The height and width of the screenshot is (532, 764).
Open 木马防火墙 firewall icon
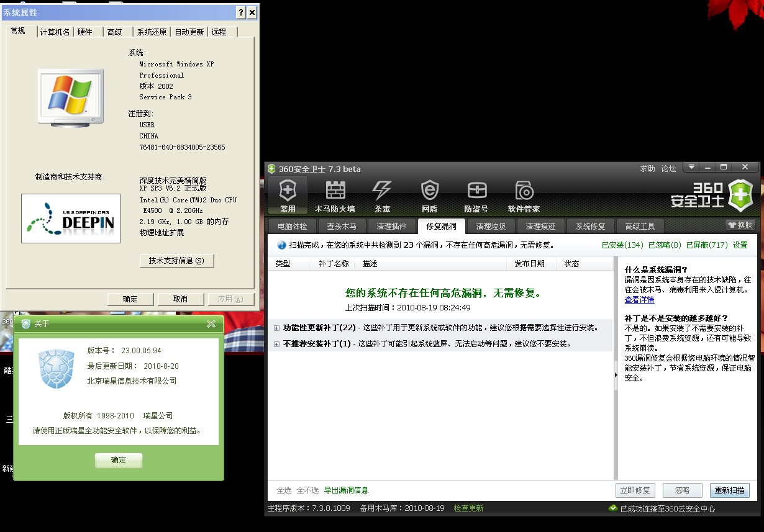point(335,195)
